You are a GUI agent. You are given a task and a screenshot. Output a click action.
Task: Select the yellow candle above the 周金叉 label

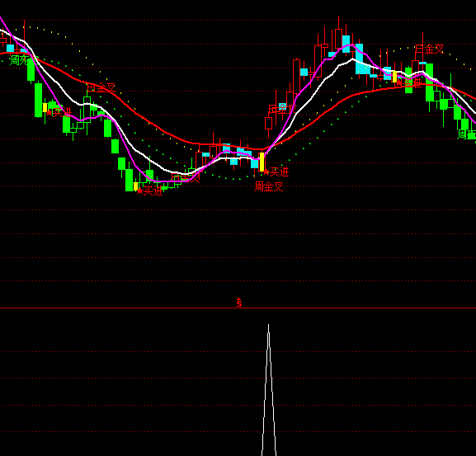click(x=262, y=162)
